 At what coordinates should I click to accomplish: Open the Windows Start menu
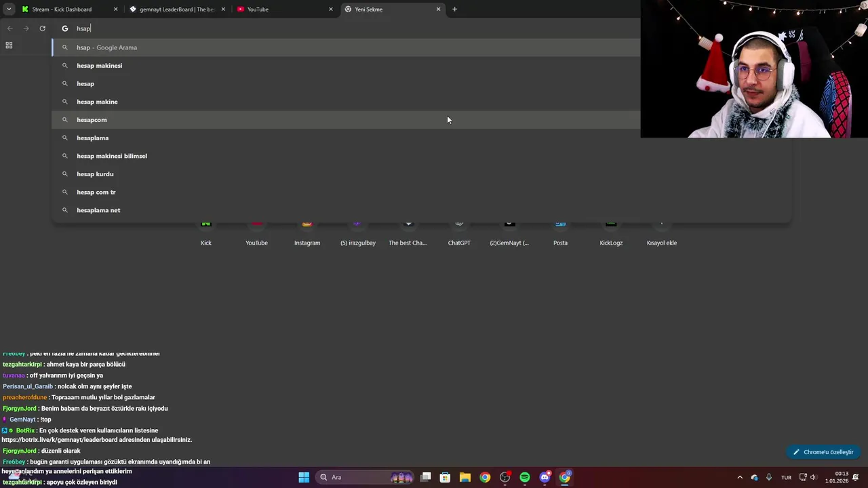click(304, 477)
